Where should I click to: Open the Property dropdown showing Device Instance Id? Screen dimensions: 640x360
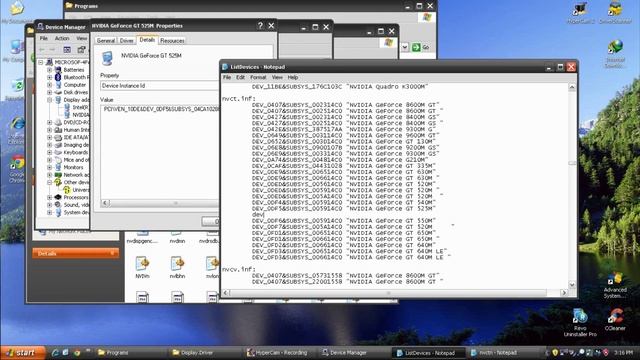pos(160,86)
